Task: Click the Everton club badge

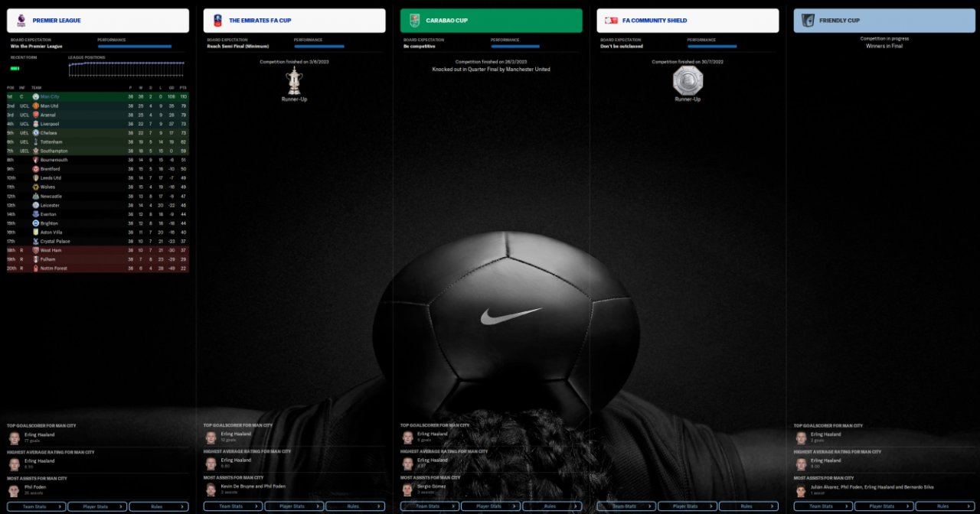Action: (x=36, y=214)
